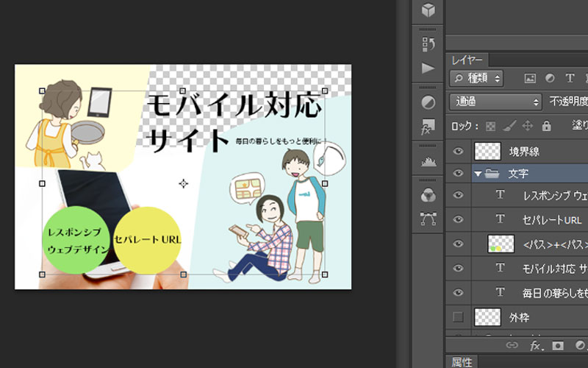Open the History panel icon

[x=428, y=44]
